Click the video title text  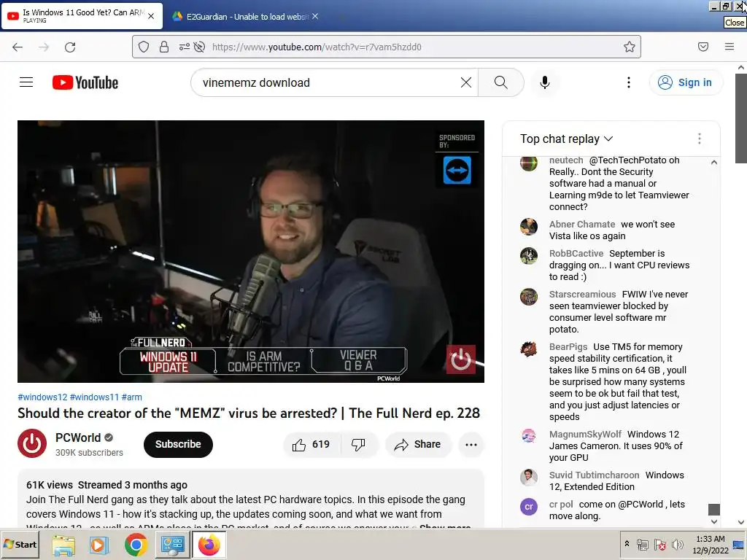249,413
